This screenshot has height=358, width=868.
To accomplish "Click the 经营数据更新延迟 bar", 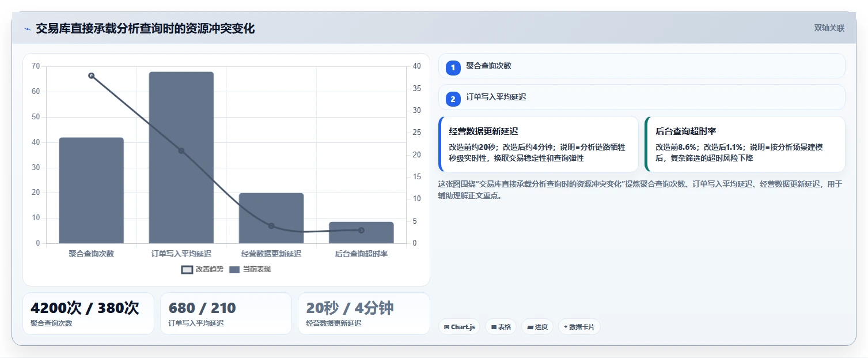I will pyautogui.click(x=271, y=218).
